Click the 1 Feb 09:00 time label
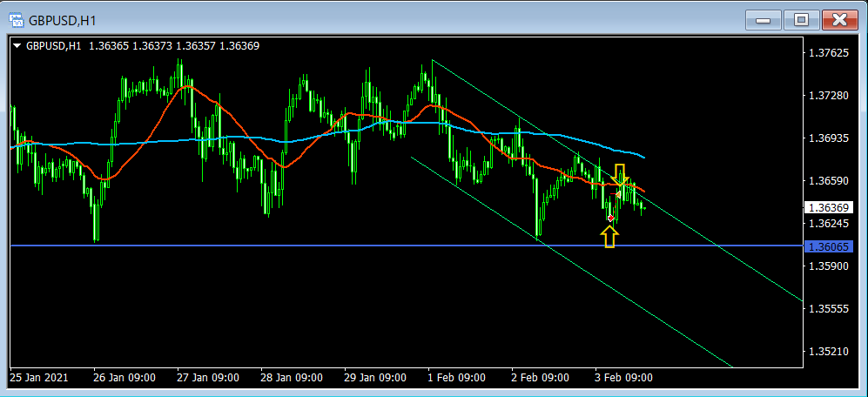This screenshot has width=868, height=397. (x=457, y=378)
